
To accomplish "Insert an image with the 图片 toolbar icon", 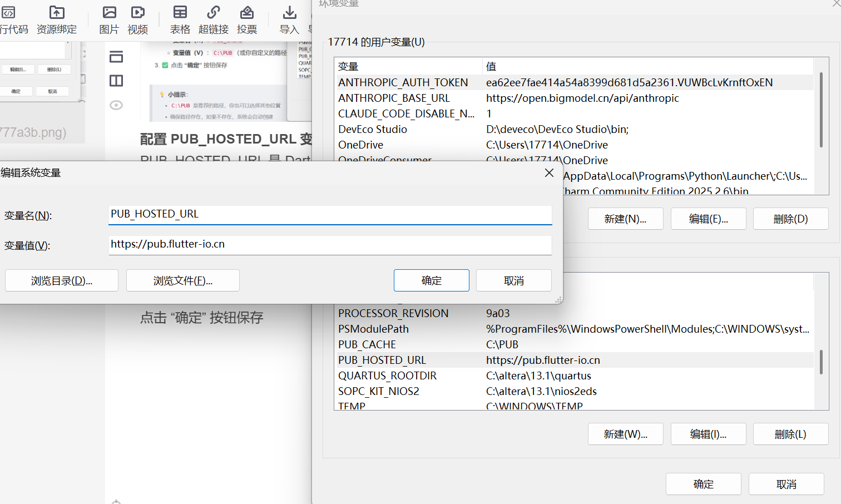I will point(109,20).
